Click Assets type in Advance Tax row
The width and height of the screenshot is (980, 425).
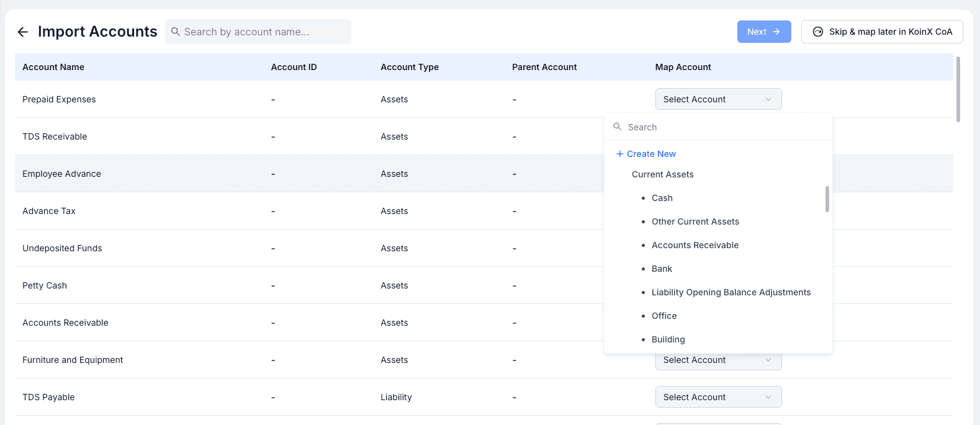point(394,211)
